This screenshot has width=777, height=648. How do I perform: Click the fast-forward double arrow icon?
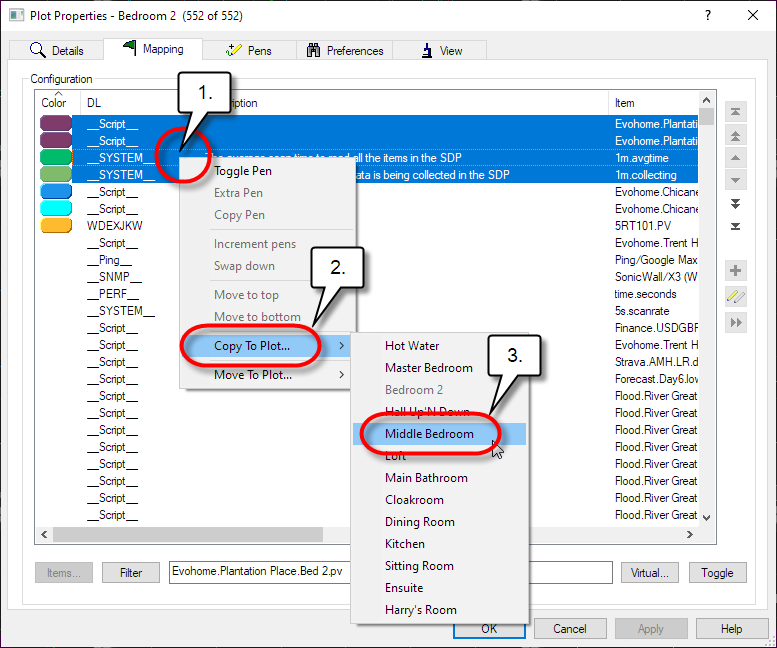point(736,322)
